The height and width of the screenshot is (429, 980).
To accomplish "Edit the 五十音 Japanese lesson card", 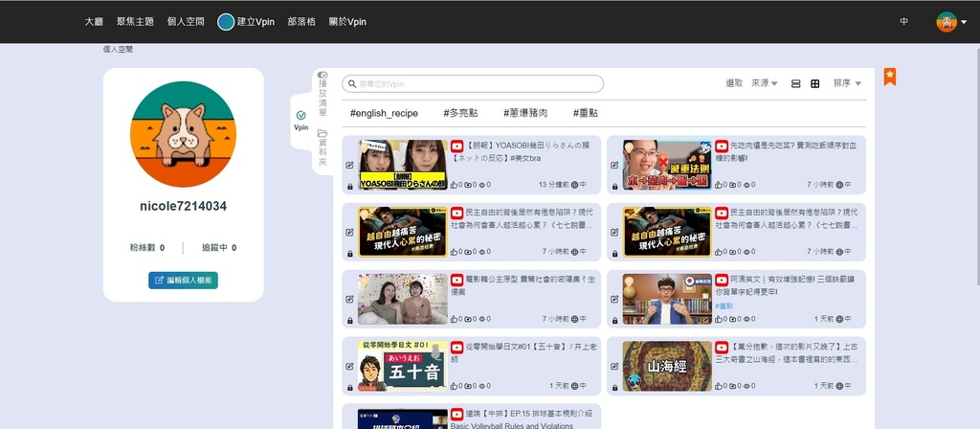I will (350, 366).
